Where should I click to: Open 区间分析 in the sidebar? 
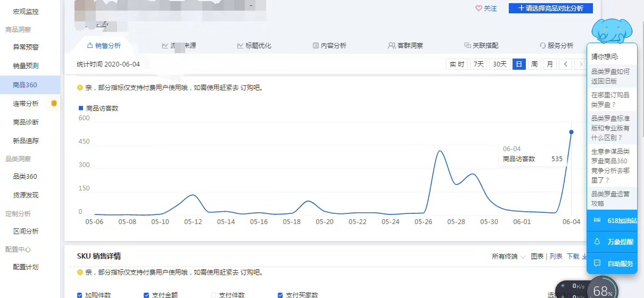[x=26, y=231]
